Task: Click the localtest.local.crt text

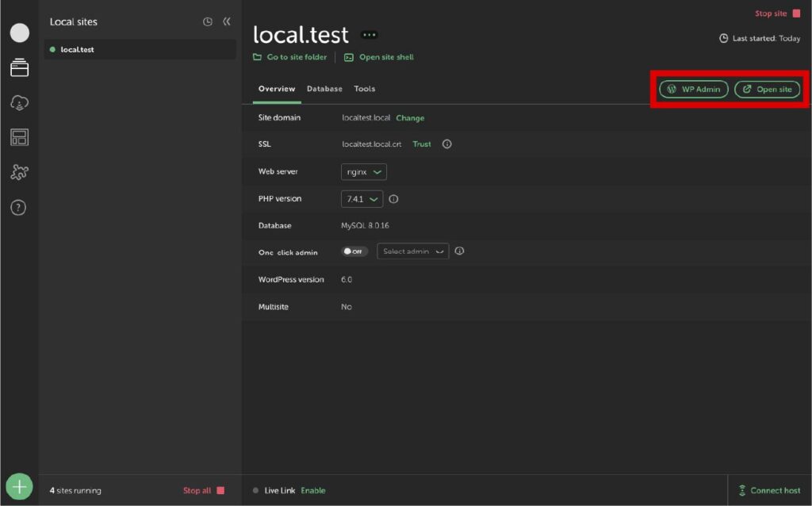Action: [372, 144]
